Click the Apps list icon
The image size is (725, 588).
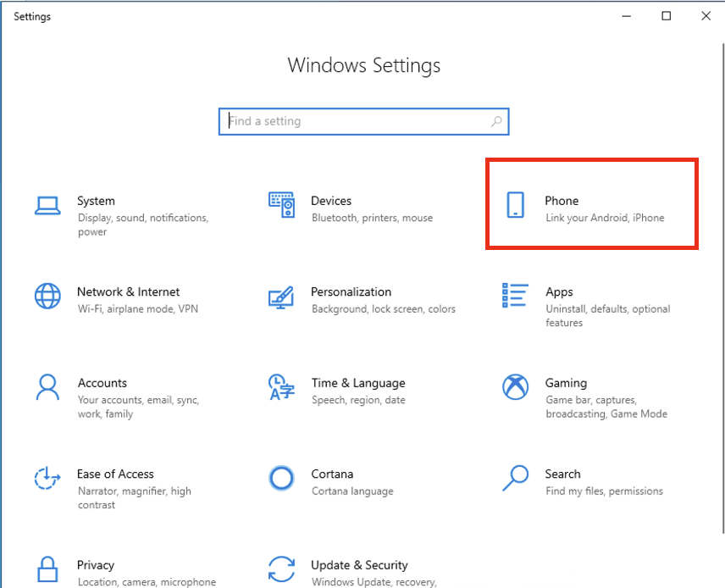515,295
